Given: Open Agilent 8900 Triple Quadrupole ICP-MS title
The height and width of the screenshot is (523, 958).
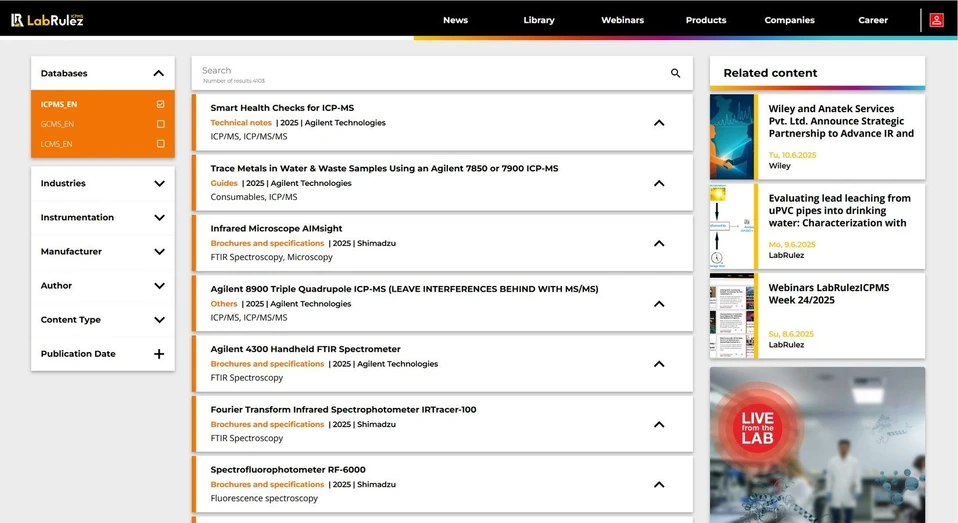Looking at the screenshot, I should point(404,289).
